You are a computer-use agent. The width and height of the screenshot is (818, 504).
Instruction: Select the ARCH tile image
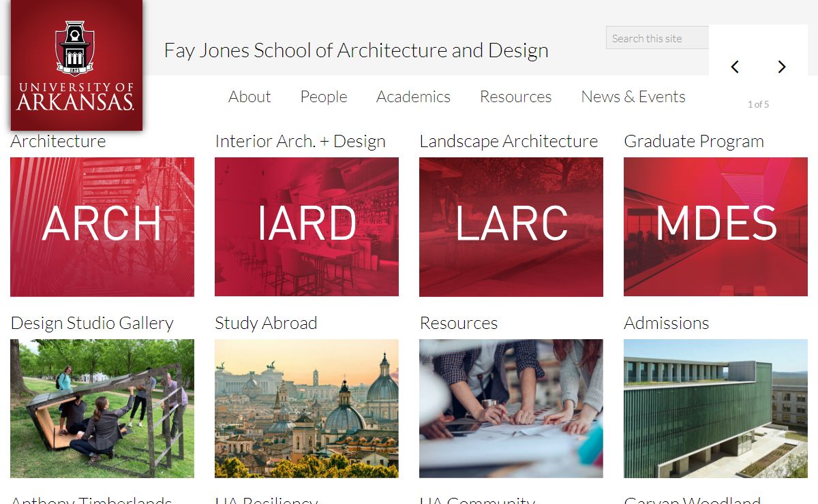coord(102,227)
